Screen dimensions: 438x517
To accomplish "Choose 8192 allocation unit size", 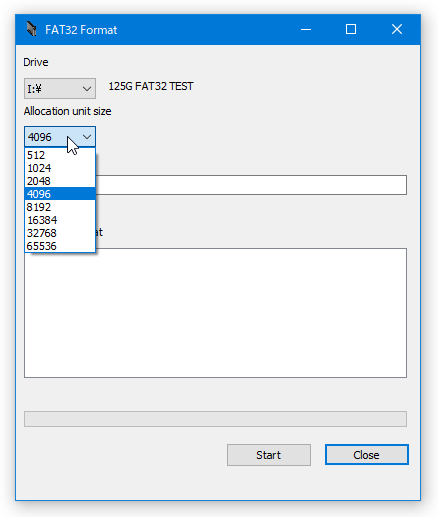I will click(x=60, y=207).
